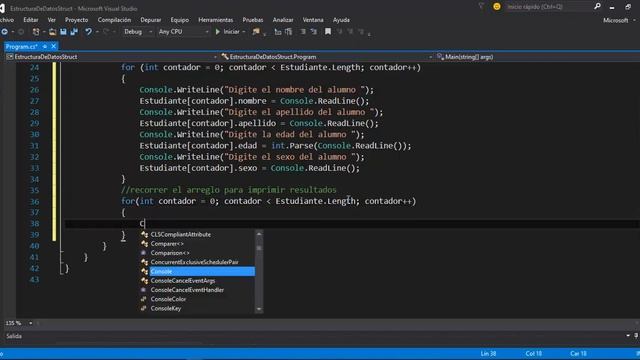Open the Salida panel options arrow
This screenshot has height=360, width=640.
[x=628, y=336]
